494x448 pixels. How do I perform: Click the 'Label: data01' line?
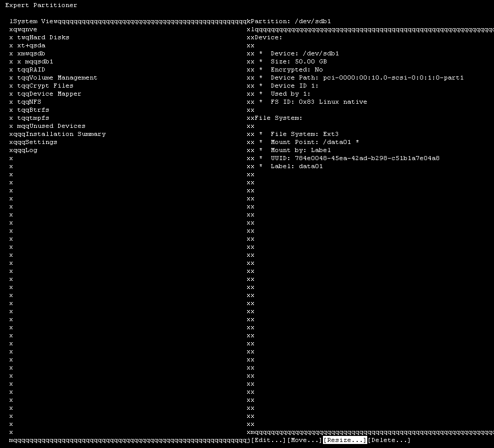tap(297, 166)
